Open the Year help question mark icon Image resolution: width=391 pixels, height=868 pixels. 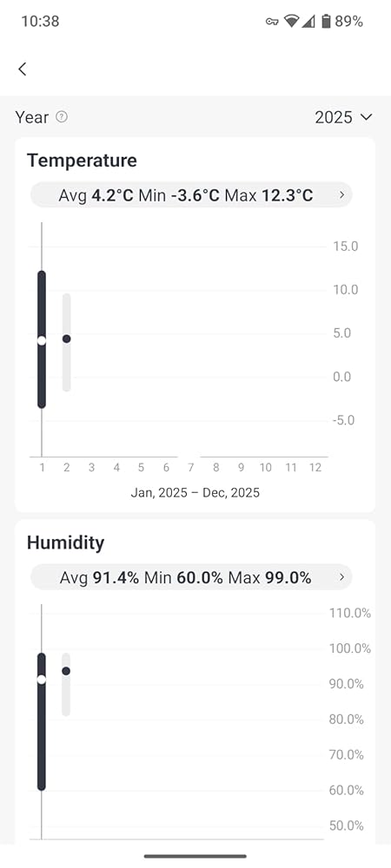(62, 117)
